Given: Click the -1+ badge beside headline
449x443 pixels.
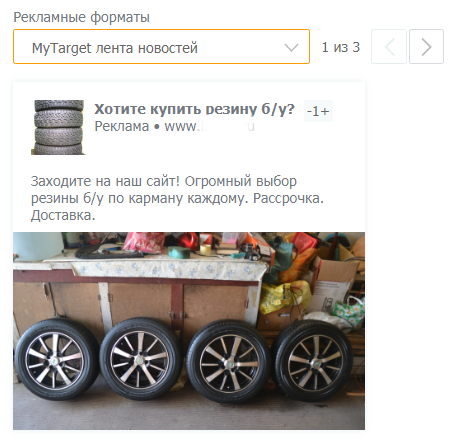Looking at the screenshot, I should pos(318,111).
